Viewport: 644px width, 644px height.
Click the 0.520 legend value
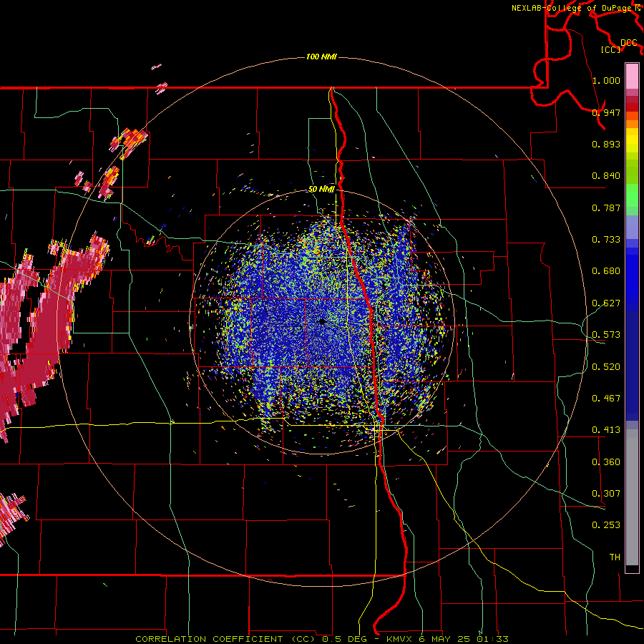pyautogui.click(x=606, y=367)
